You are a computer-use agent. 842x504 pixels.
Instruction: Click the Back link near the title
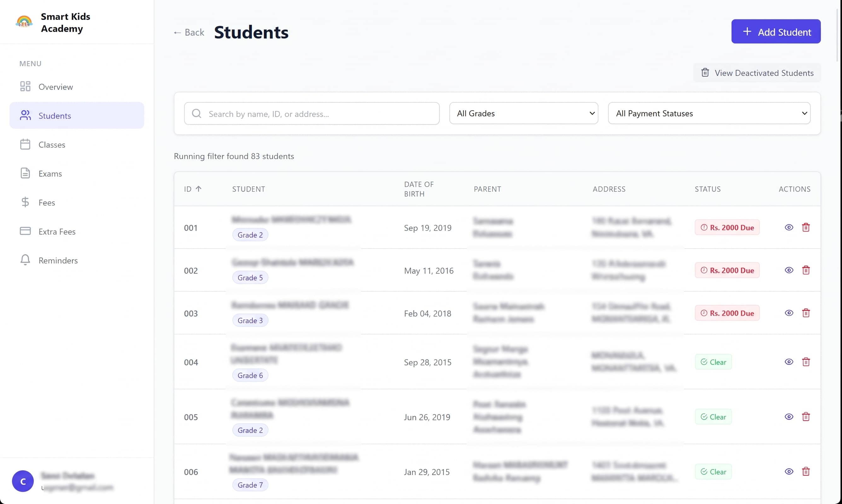[189, 32]
